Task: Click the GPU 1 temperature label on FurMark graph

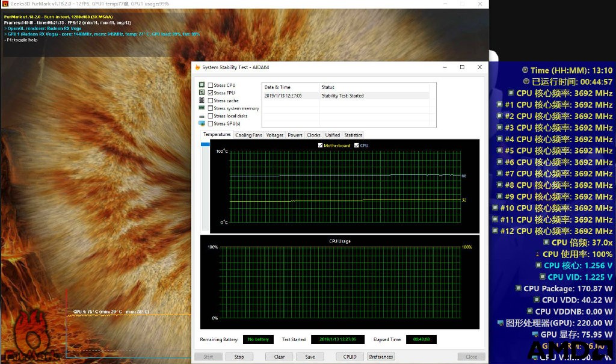Action: [x=111, y=312]
